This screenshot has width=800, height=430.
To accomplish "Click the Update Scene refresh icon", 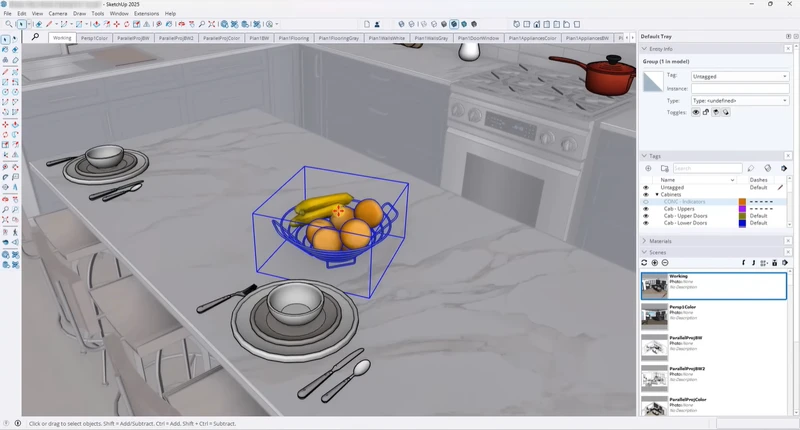I will pyautogui.click(x=646, y=263).
